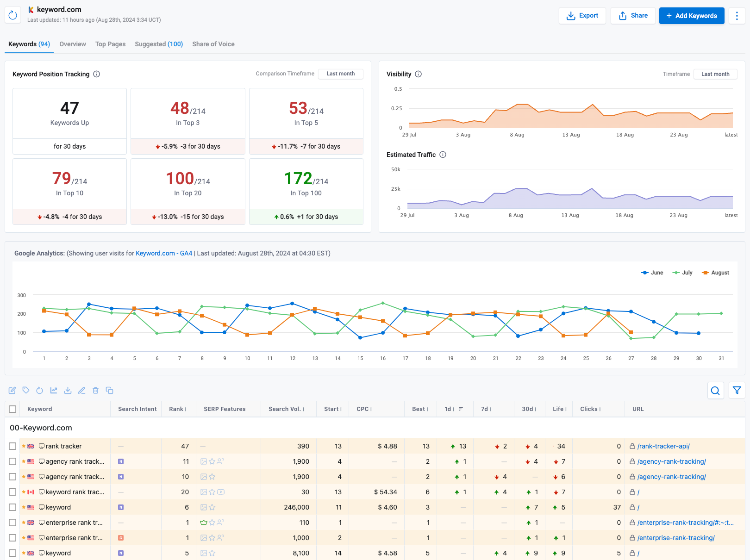Viewport: 750px width, 560px height.
Task: Click the Keyword Position Tracking info icon
Action: click(96, 74)
